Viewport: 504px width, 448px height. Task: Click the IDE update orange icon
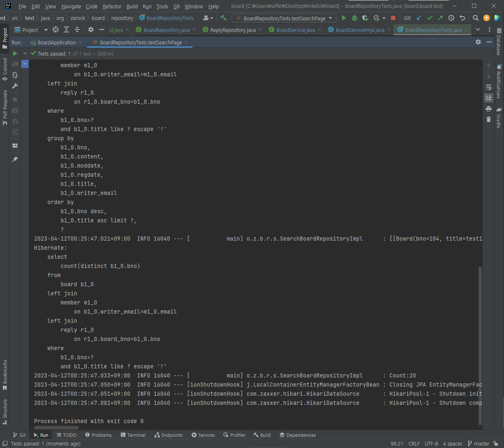[x=487, y=18]
